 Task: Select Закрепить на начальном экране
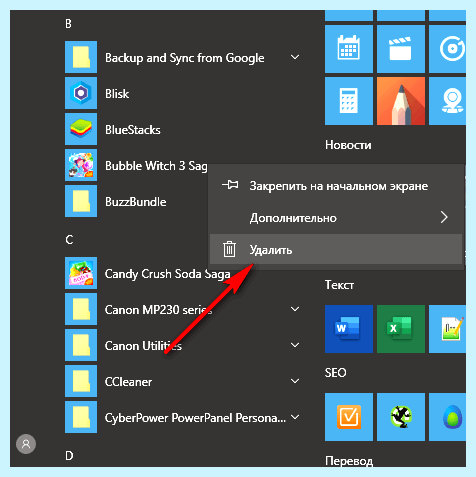[x=336, y=185]
